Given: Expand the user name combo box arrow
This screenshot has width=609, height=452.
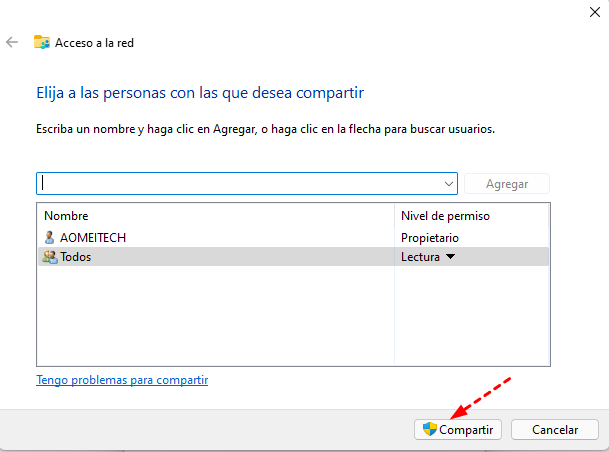Looking at the screenshot, I should click(449, 184).
